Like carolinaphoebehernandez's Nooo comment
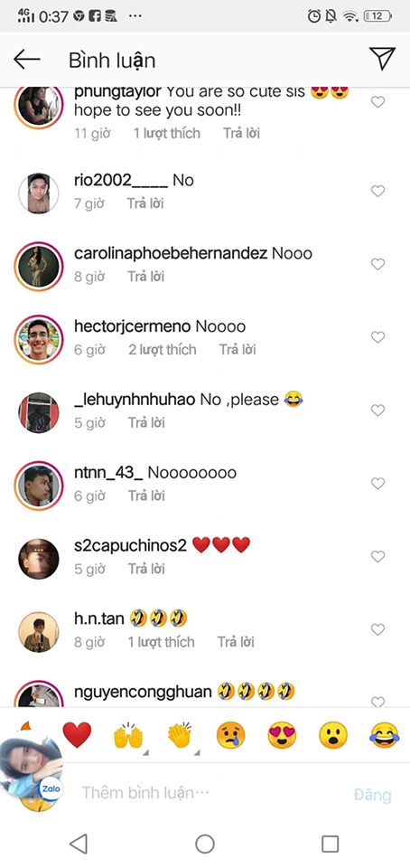The image size is (410, 868). [377, 264]
